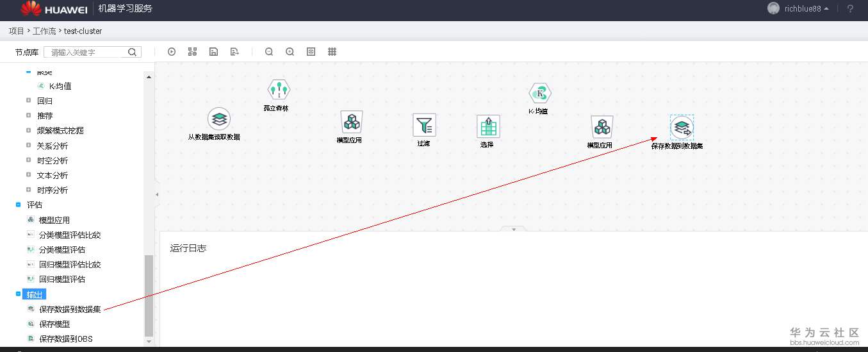Toggle the canvas grid icon
The width and height of the screenshot is (868, 352).
coord(332,52)
